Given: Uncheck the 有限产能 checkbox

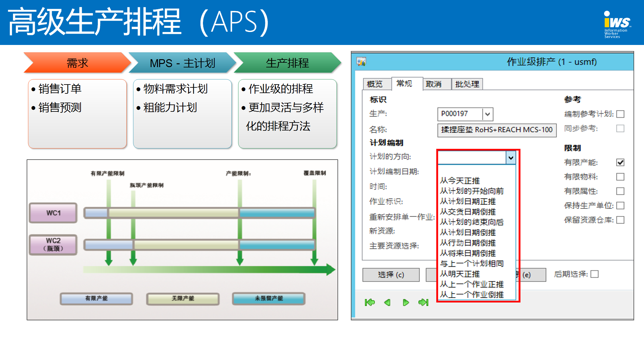Looking at the screenshot, I should 620,162.
